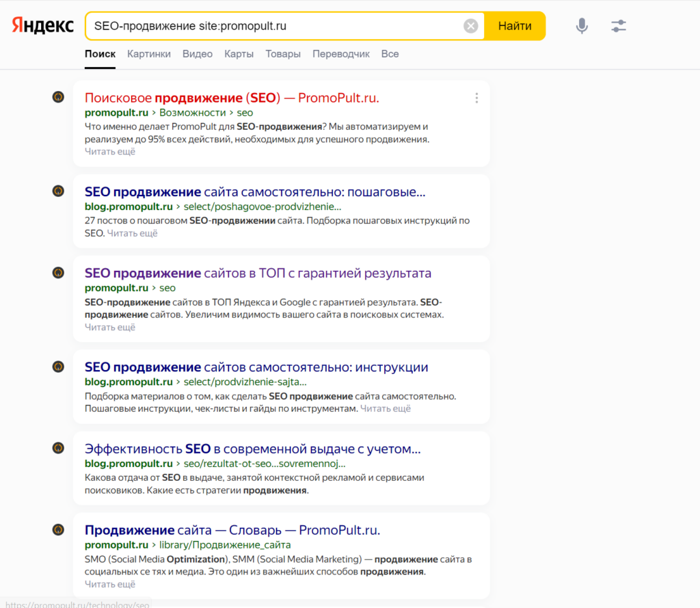Click the Яндекс logo
Screen dimensions: 700x608
42,25
